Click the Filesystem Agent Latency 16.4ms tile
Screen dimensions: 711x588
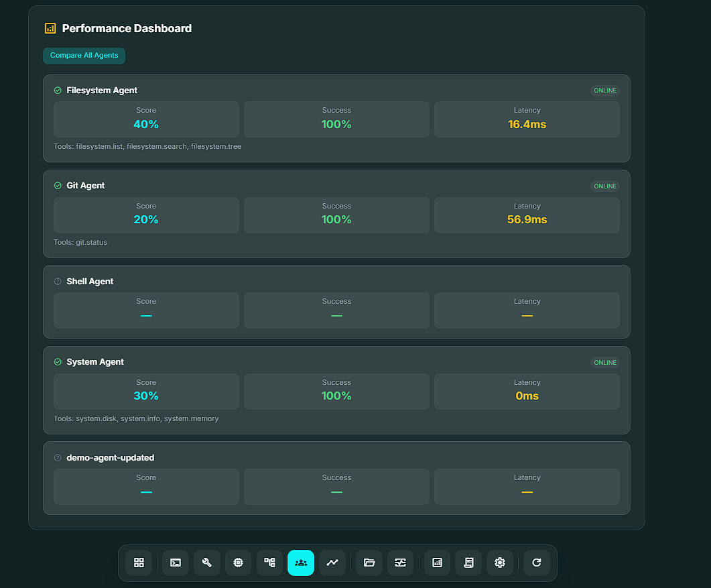(527, 119)
